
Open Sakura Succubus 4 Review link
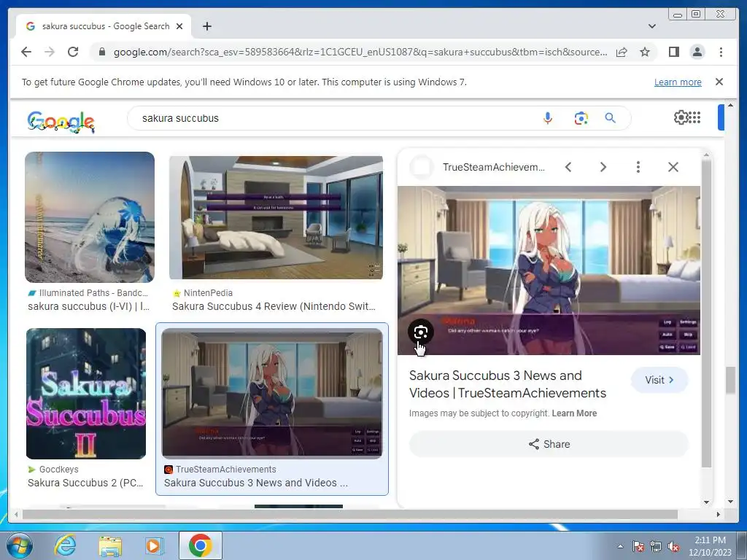pos(274,306)
